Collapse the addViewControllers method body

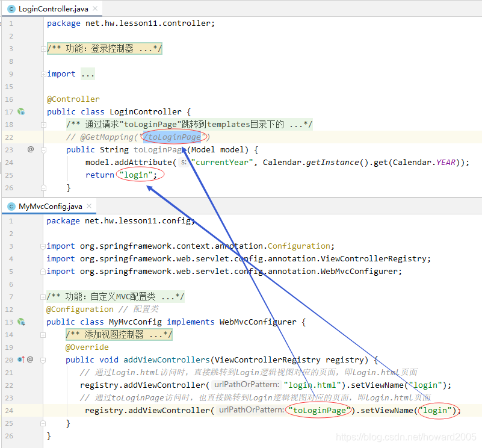tap(43, 360)
